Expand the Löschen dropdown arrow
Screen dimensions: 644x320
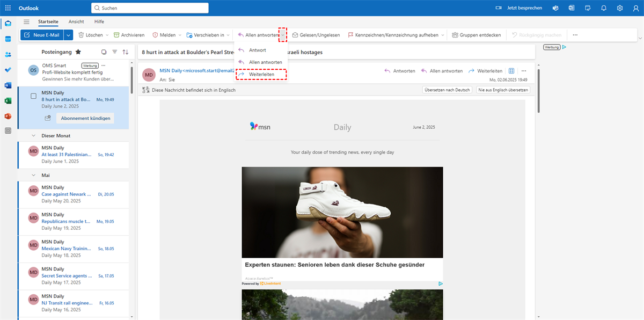[x=107, y=35]
